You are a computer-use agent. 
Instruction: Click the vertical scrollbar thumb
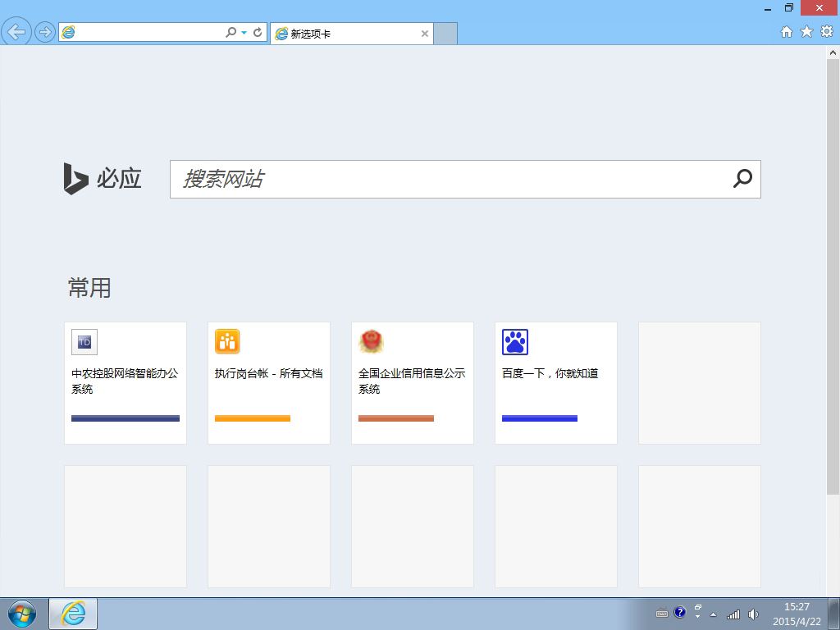coord(833,277)
